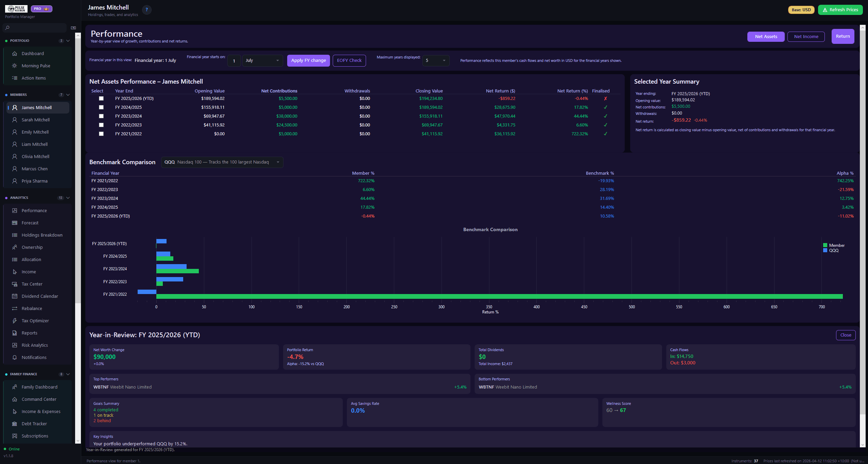
Task: Apply the FY change
Action: 308,61
